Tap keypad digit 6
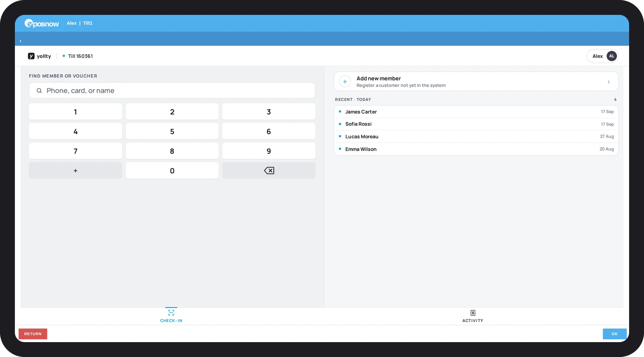Viewport: 644px width, 357px height. pyautogui.click(x=269, y=131)
